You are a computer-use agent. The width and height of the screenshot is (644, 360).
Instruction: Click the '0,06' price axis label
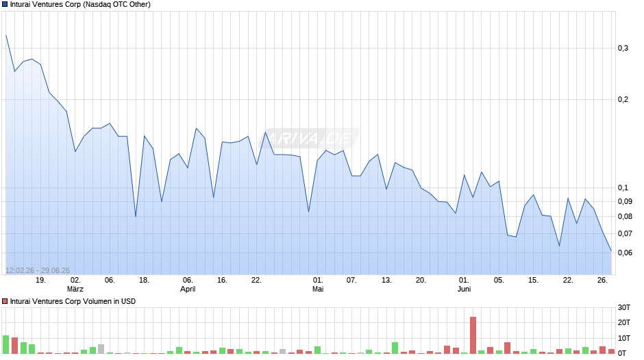pos(625,253)
